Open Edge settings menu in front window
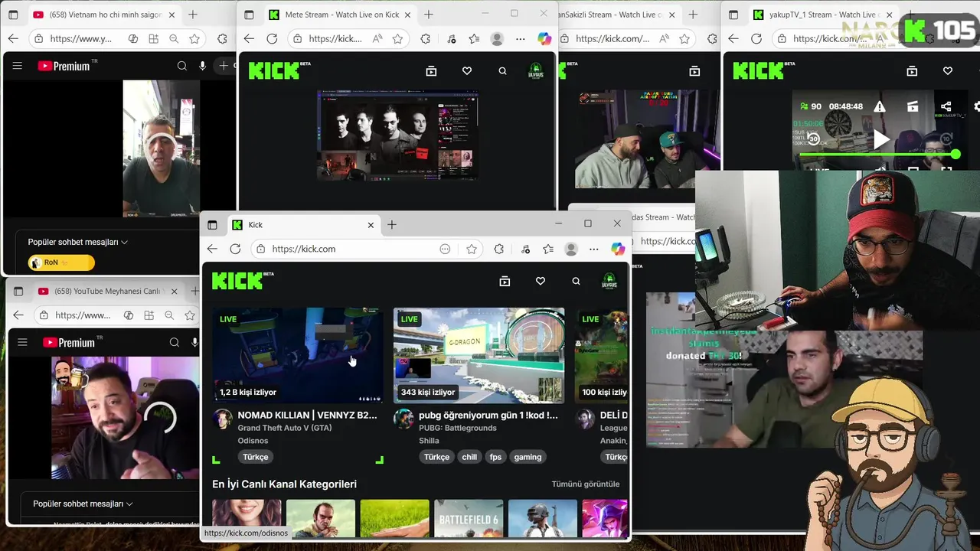The image size is (980, 551). (x=593, y=249)
